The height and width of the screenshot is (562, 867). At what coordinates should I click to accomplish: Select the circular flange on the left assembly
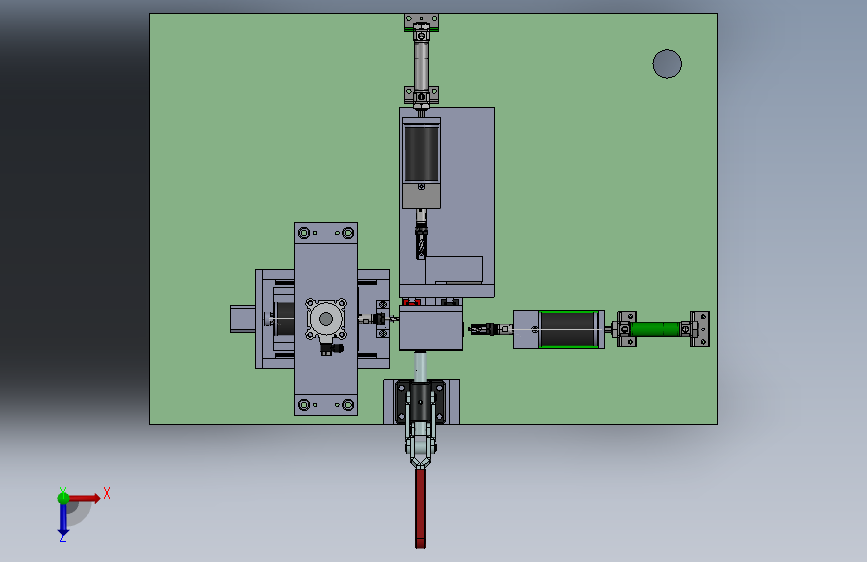pos(326,319)
